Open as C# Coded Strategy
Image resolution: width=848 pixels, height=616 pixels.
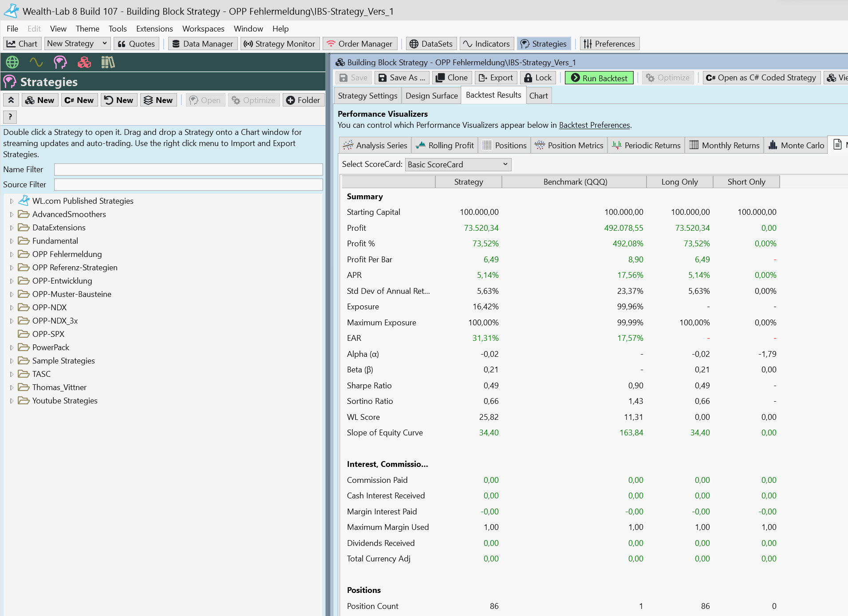click(761, 78)
